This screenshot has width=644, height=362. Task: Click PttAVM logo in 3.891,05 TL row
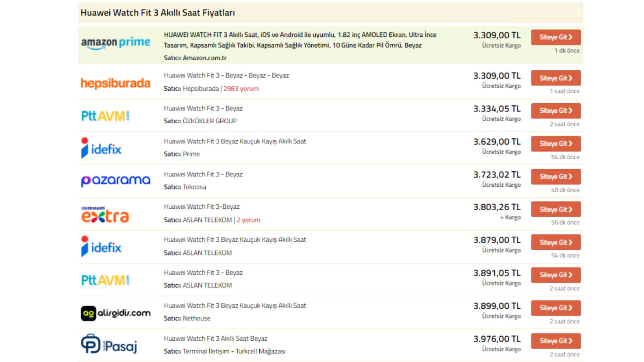click(x=105, y=280)
